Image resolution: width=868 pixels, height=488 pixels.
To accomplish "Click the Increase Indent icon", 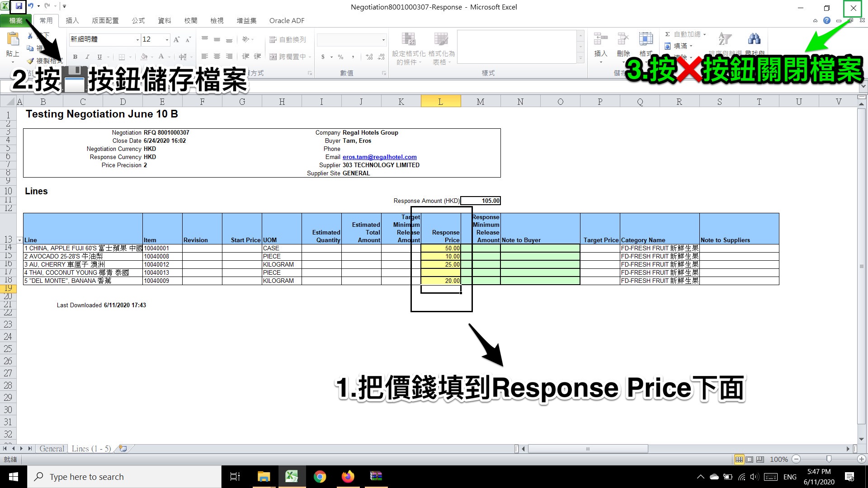I will pos(257,56).
